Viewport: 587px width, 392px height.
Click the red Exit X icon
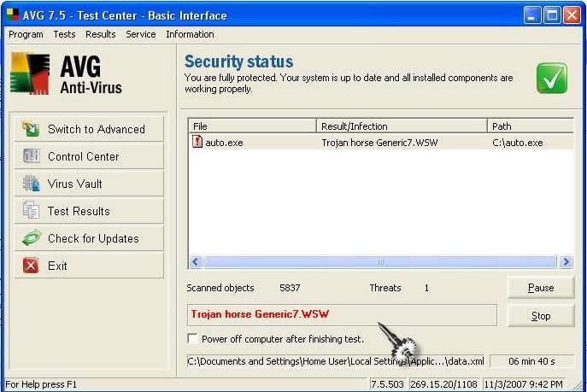31,266
